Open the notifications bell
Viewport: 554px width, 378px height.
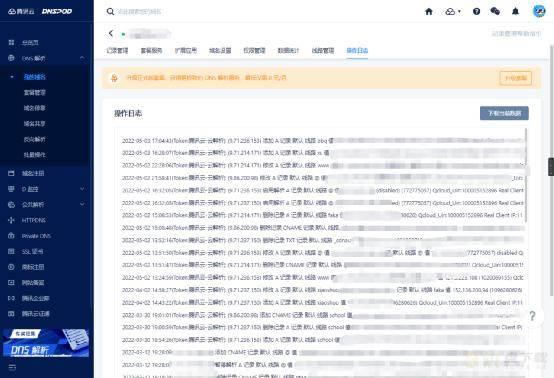(x=515, y=12)
